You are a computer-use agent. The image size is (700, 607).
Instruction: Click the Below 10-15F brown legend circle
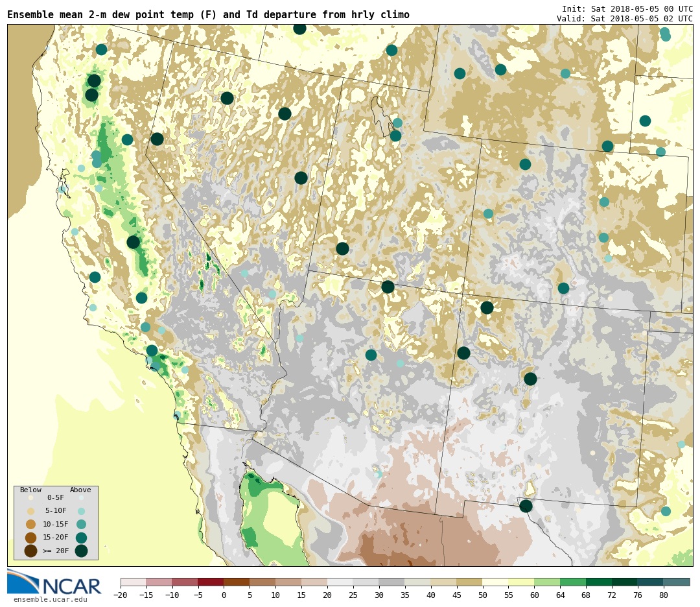tap(31, 525)
